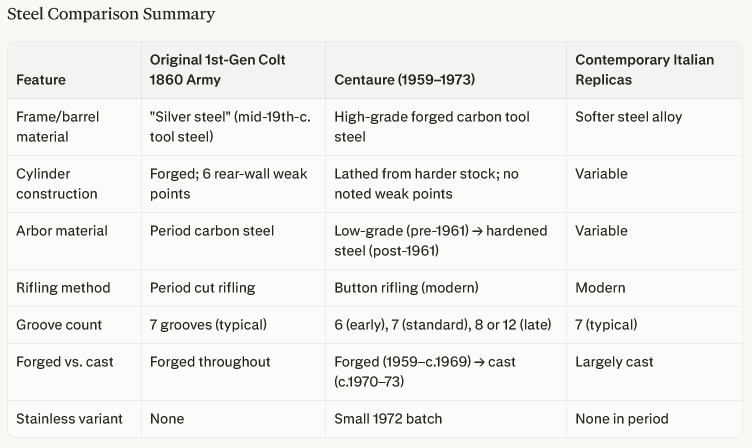This screenshot has height=448, width=752.
Task: Click 'Original 1st-Gen Colt 1860 Army' header
Action: (217, 70)
